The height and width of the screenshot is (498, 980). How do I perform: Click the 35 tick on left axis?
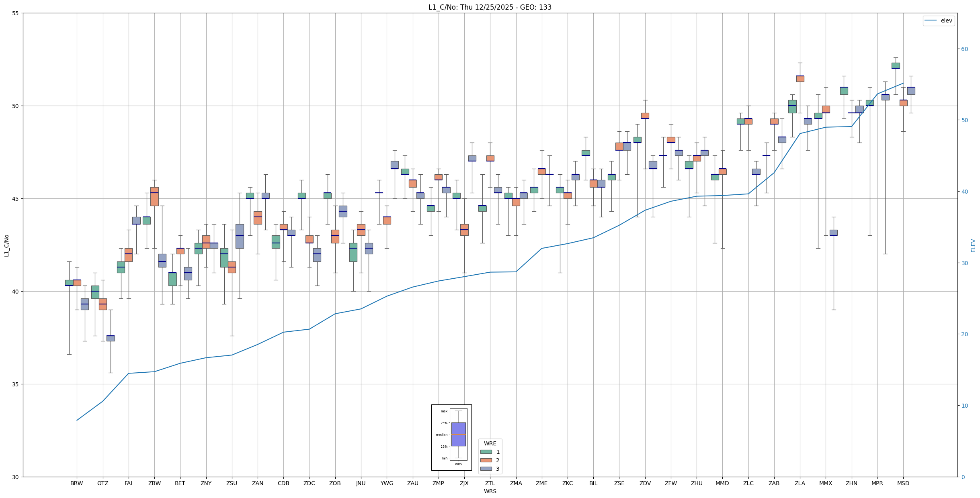tap(16, 384)
